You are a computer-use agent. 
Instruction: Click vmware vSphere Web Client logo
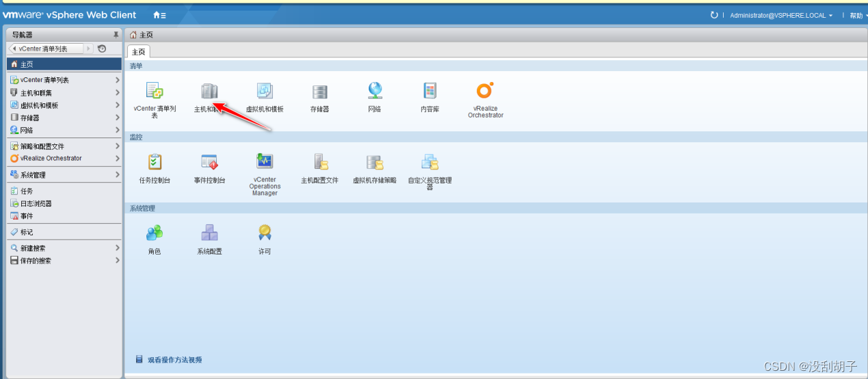point(69,14)
